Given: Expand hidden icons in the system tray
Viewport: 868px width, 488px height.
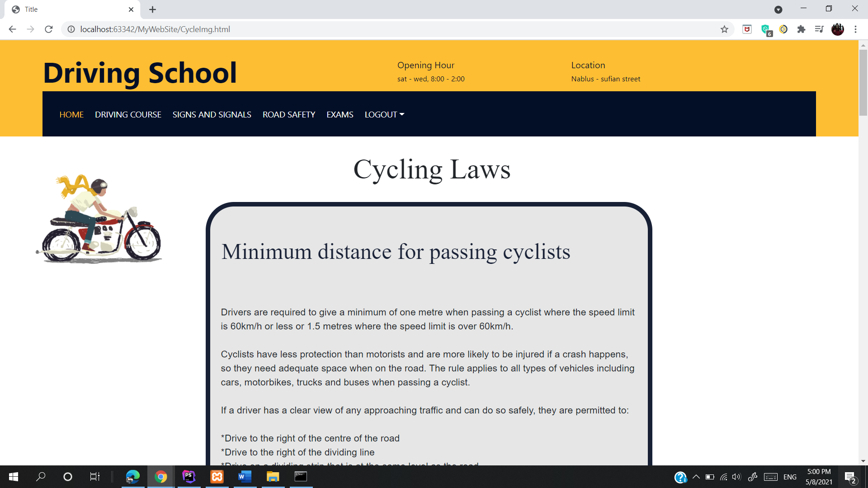Looking at the screenshot, I should point(696,477).
